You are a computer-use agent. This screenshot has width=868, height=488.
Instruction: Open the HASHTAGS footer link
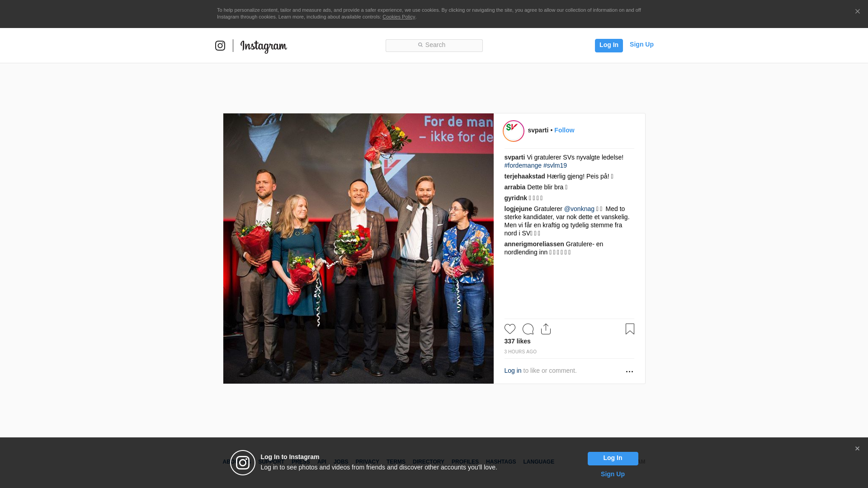(501, 462)
